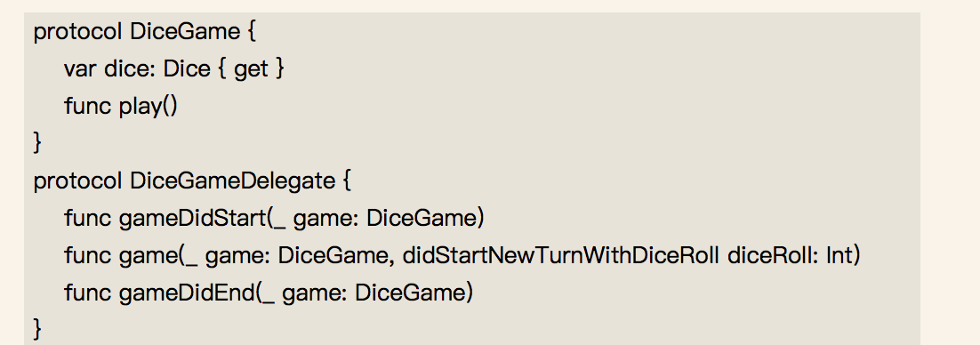Click the 'func' keyword before game(_ game
This screenshot has height=345, width=980.
point(87,255)
